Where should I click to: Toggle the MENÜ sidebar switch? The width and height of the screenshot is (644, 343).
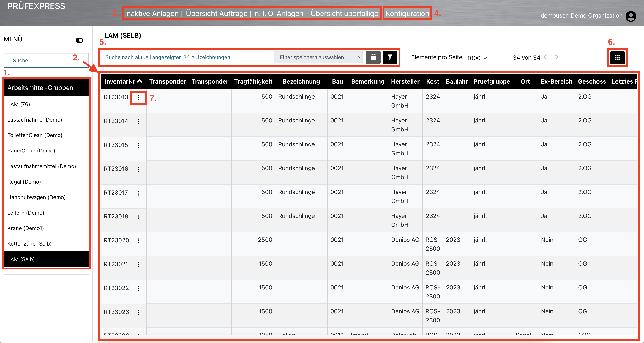coord(79,40)
